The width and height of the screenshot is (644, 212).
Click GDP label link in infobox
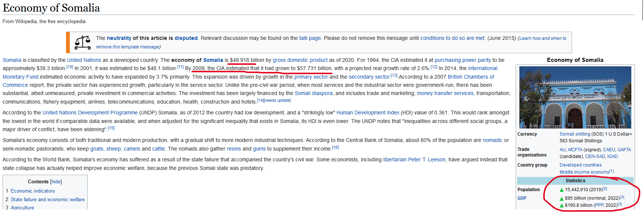click(522, 198)
